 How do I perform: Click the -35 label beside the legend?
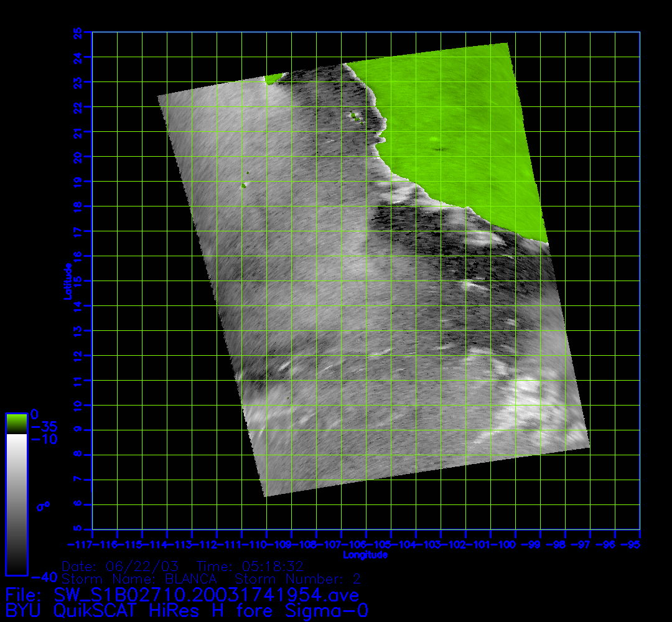tap(44, 427)
